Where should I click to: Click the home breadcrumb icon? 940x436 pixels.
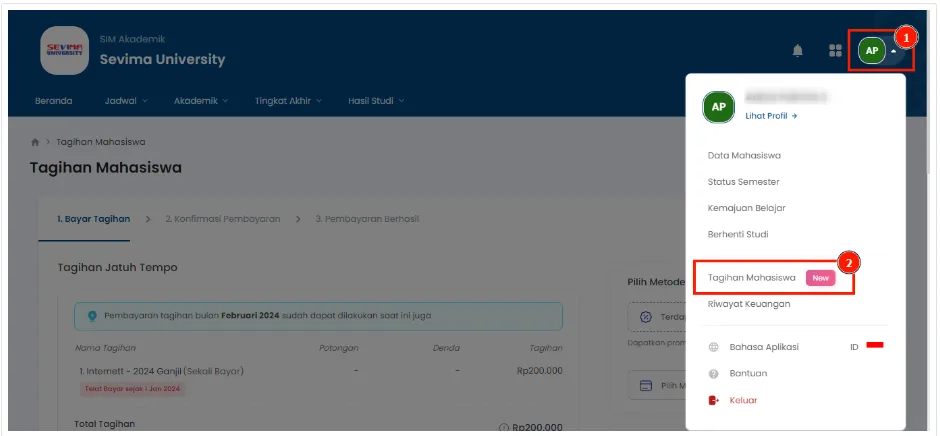tap(35, 142)
